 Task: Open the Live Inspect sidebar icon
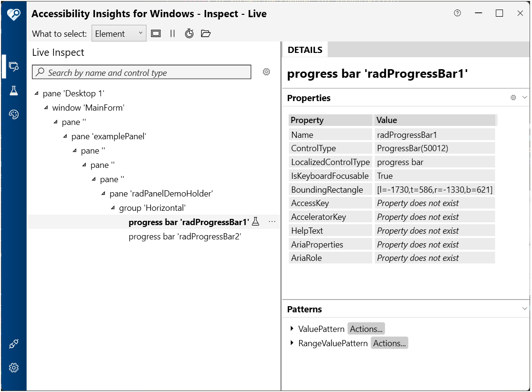point(13,66)
